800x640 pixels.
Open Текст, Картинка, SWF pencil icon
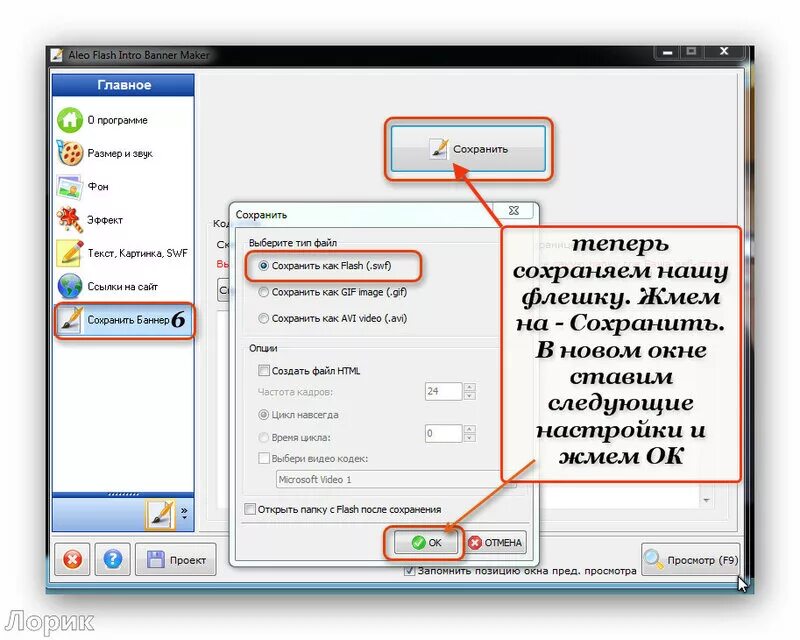pos(69,253)
